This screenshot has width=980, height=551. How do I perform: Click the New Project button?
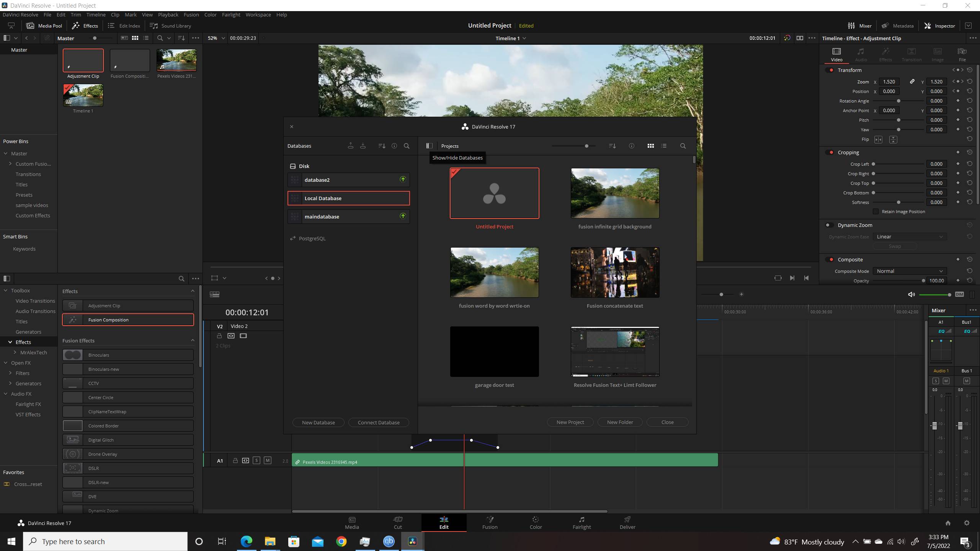570,422
